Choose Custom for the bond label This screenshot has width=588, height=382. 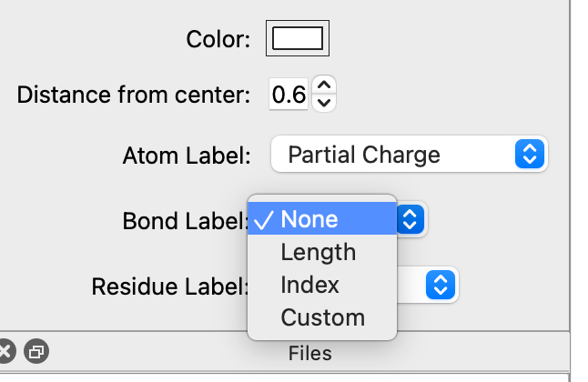[322, 317]
